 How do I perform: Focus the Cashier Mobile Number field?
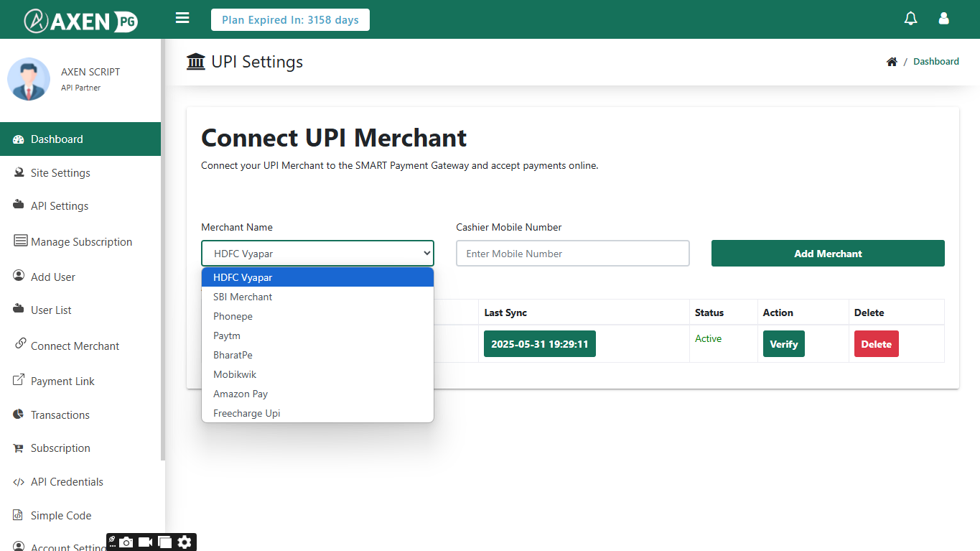[x=572, y=253]
